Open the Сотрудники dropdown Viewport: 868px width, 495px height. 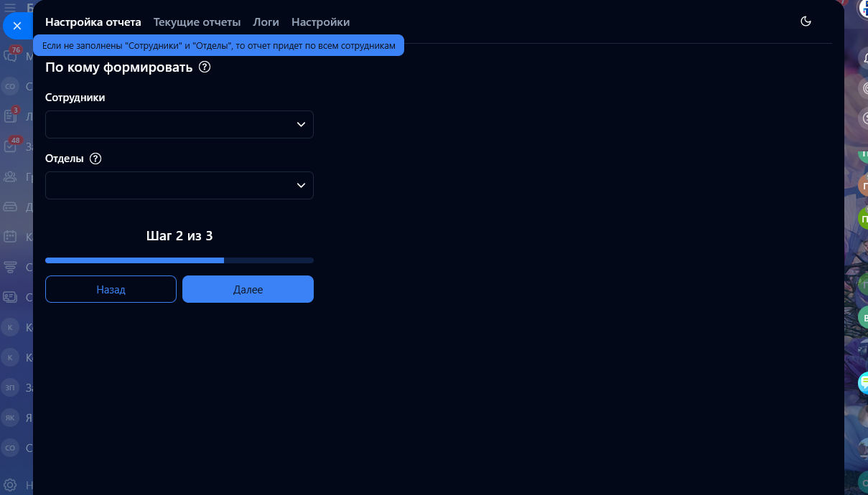coord(179,124)
